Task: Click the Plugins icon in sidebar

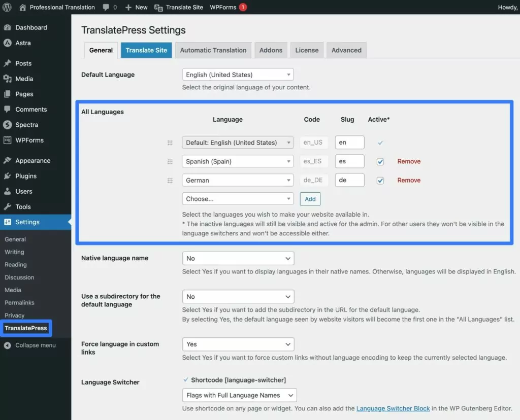Action: coord(7,176)
